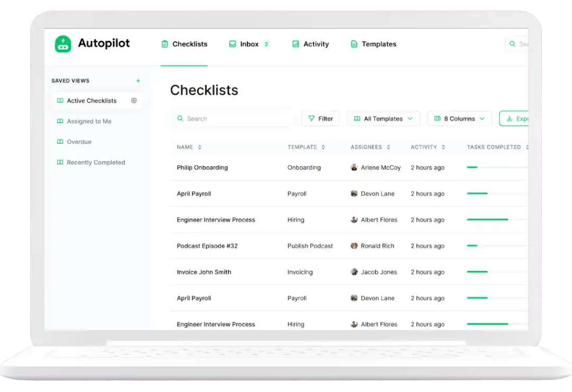Click Ronald Rich's avatar in the podcast row
Screen dimensions: 572x392
[x=354, y=246]
